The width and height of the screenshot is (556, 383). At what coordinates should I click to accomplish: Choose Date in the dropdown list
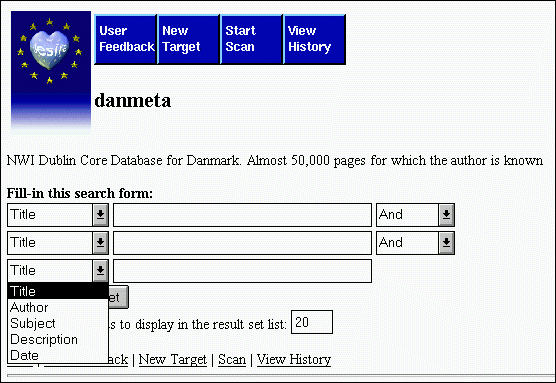[x=24, y=355]
